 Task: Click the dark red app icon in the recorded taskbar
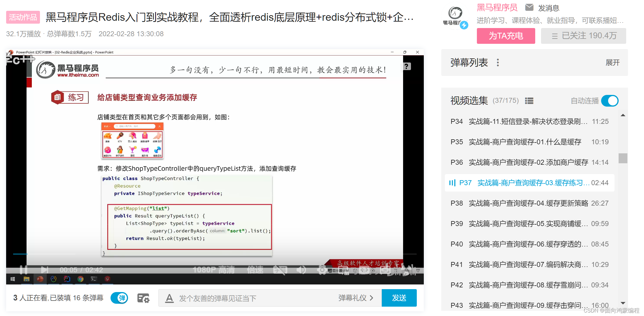pos(107,279)
